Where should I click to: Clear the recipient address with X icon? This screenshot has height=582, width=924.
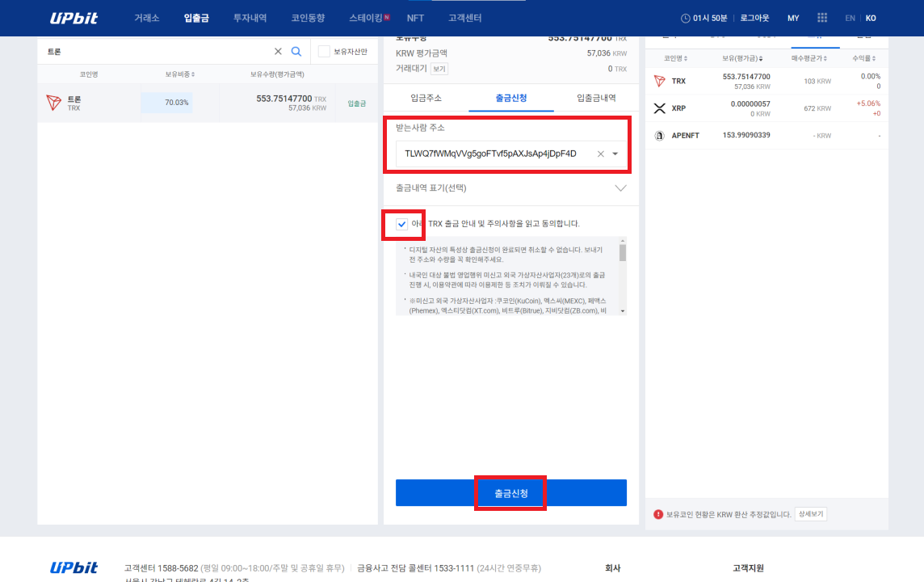[x=600, y=154]
